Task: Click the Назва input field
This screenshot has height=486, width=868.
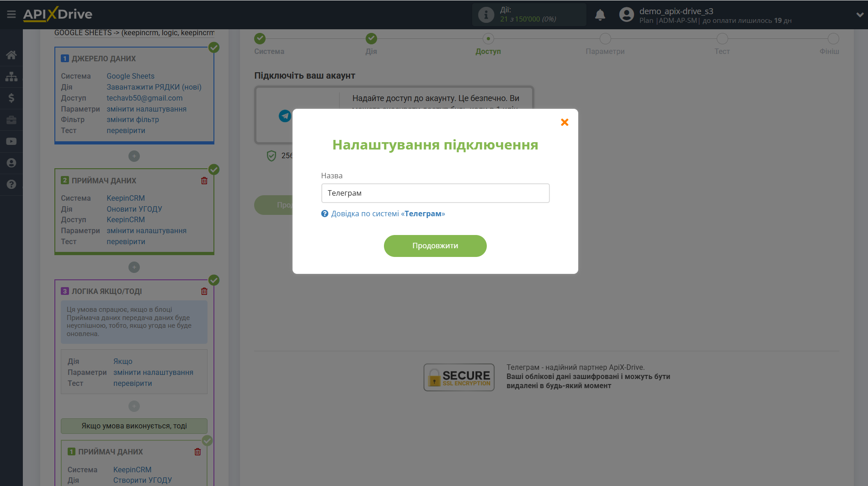Action: [x=435, y=193]
